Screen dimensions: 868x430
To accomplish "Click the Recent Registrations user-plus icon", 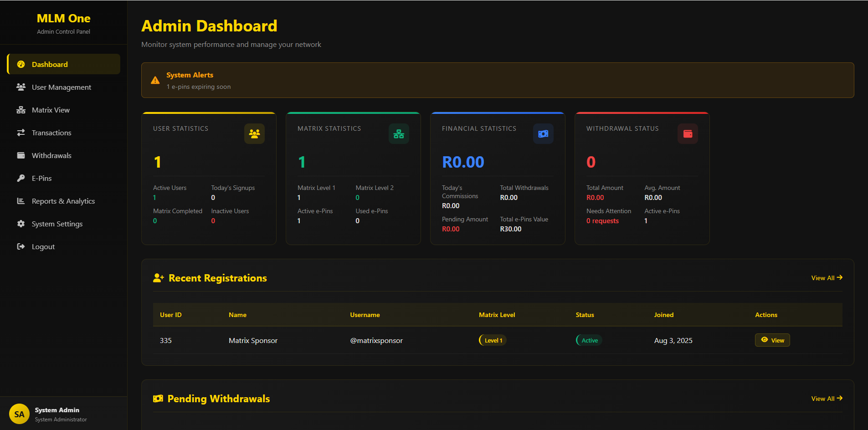I will tap(159, 278).
